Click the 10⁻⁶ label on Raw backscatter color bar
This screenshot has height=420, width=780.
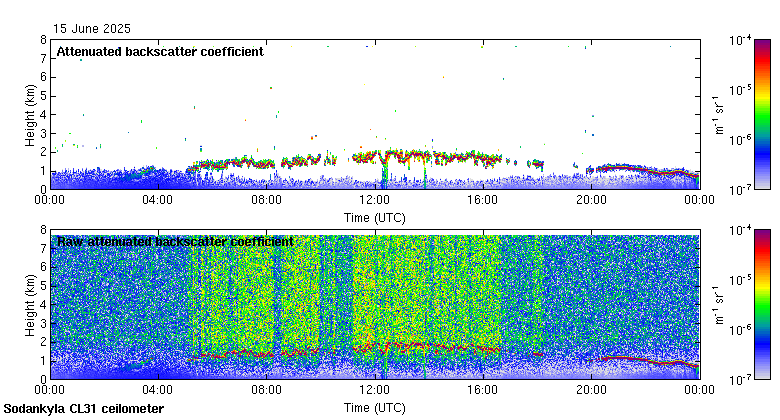(x=740, y=329)
